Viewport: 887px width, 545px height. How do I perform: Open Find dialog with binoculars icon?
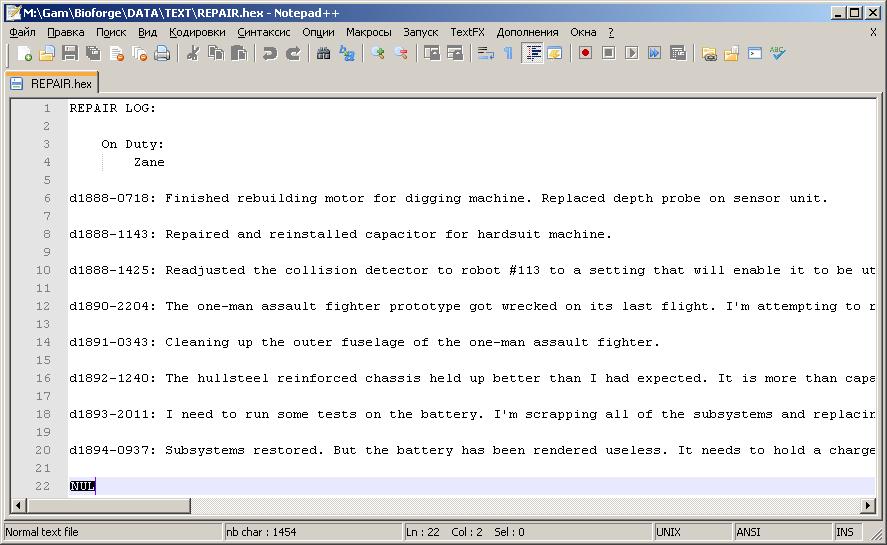(x=324, y=54)
